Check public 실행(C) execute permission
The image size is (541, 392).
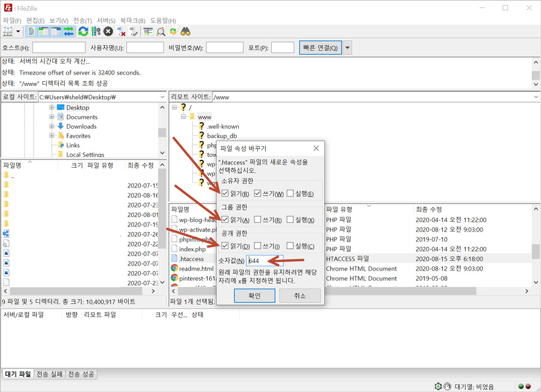click(x=290, y=246)
